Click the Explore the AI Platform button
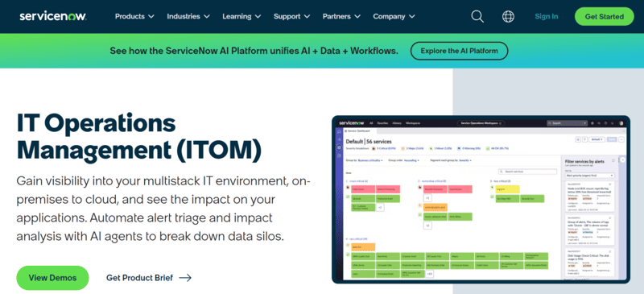The image size is (644, 294). click(x=459, y=51)
